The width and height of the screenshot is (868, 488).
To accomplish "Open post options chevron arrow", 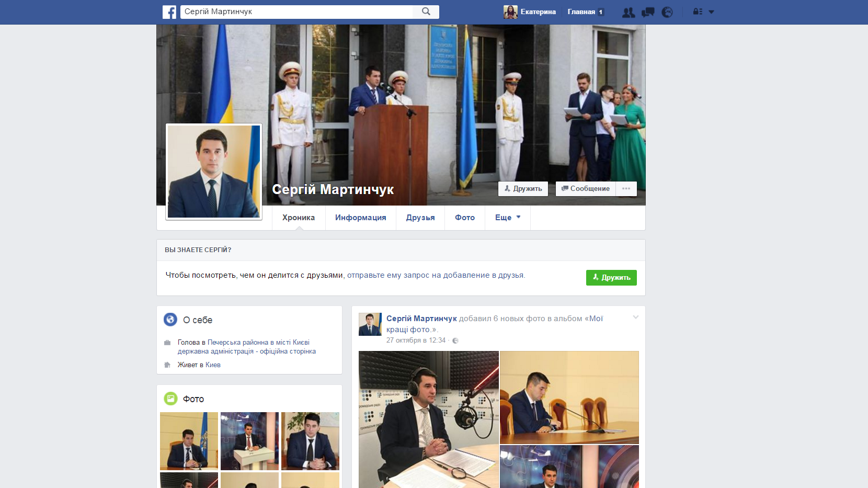I will (x=636, y=317).
